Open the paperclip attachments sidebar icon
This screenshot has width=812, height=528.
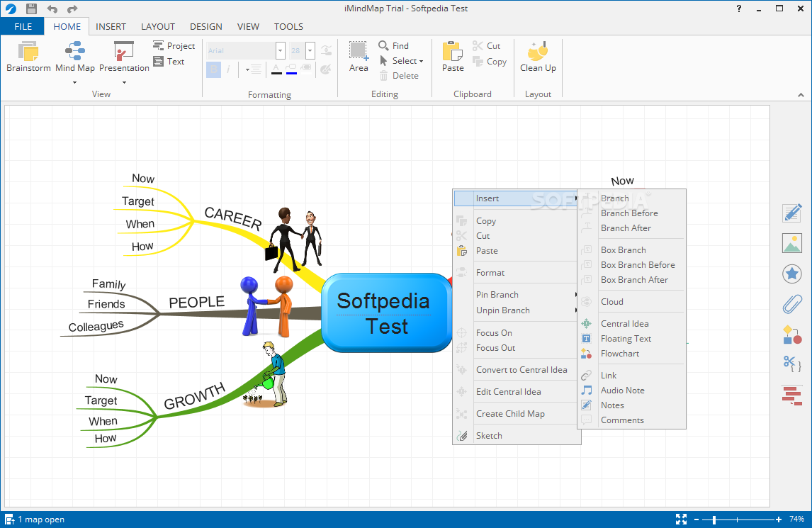[x=791, y=304]
